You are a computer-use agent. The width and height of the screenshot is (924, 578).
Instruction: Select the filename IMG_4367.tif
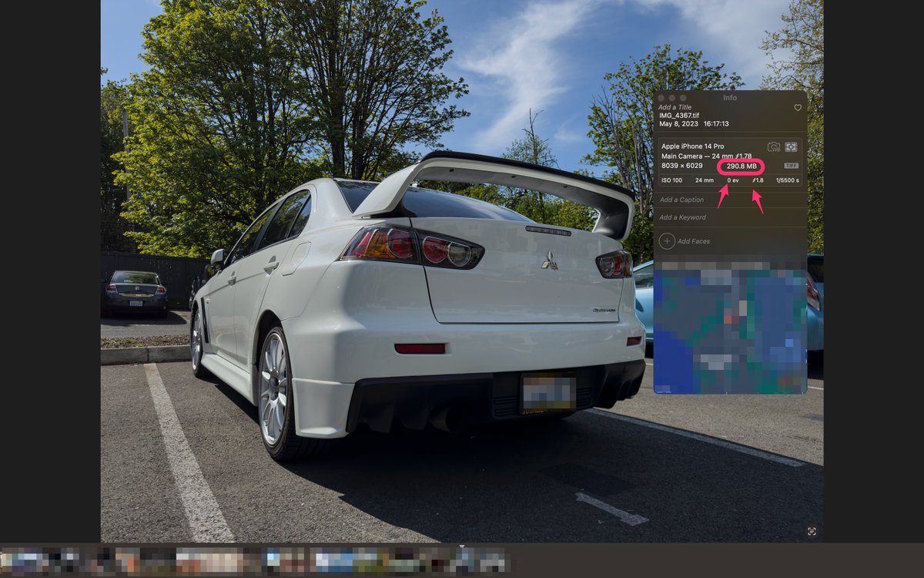click(x=679, y=116)
